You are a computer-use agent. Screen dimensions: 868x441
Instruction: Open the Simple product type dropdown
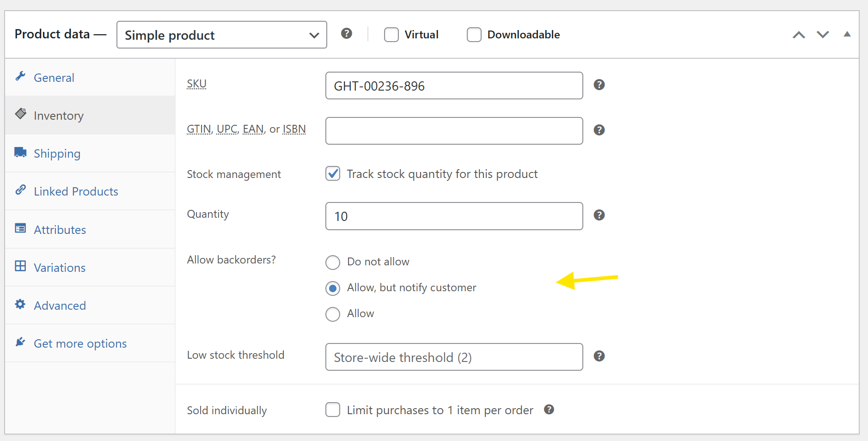pos(221,35)
